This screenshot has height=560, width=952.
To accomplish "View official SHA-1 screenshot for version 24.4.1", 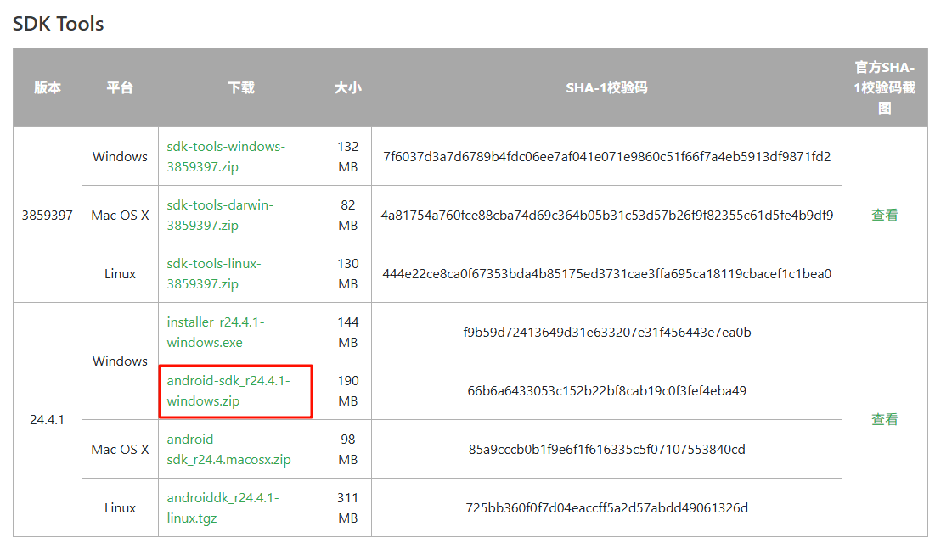I will pos(885,419).
